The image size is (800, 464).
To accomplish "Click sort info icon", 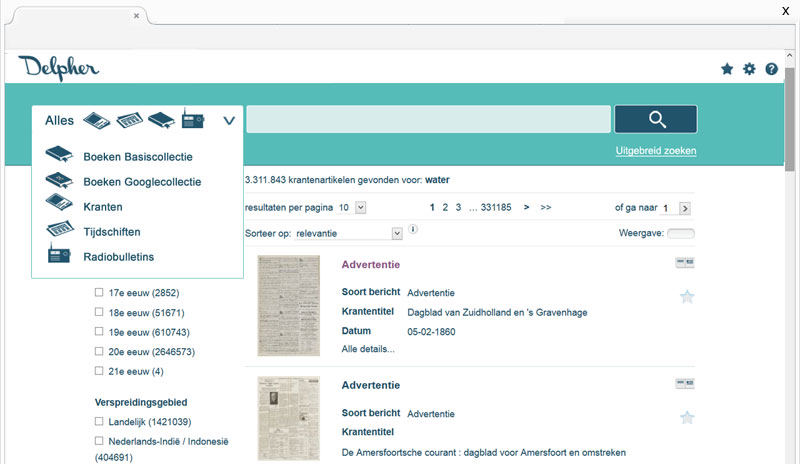I will click(413, 229).
